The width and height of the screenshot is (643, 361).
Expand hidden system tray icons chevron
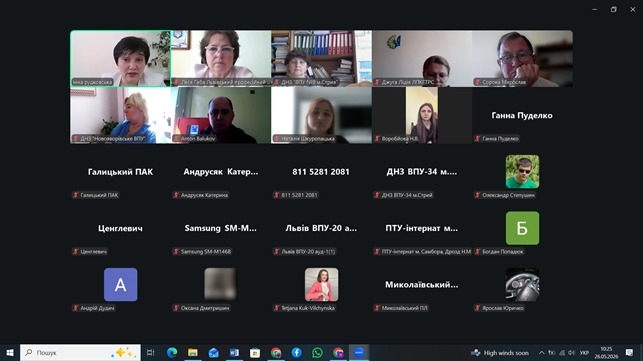(x=542, y=353)
